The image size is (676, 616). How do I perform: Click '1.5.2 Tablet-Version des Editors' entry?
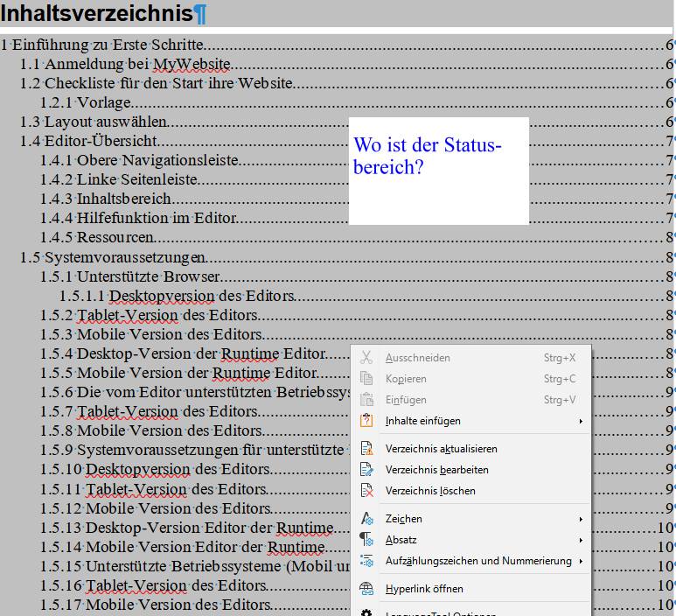click(150, 315)
